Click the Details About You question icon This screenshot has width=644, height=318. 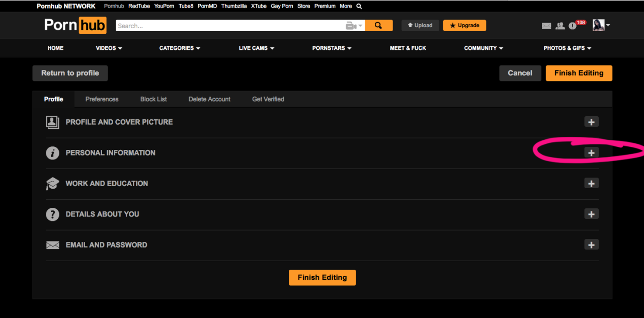(x=52, y=214)
